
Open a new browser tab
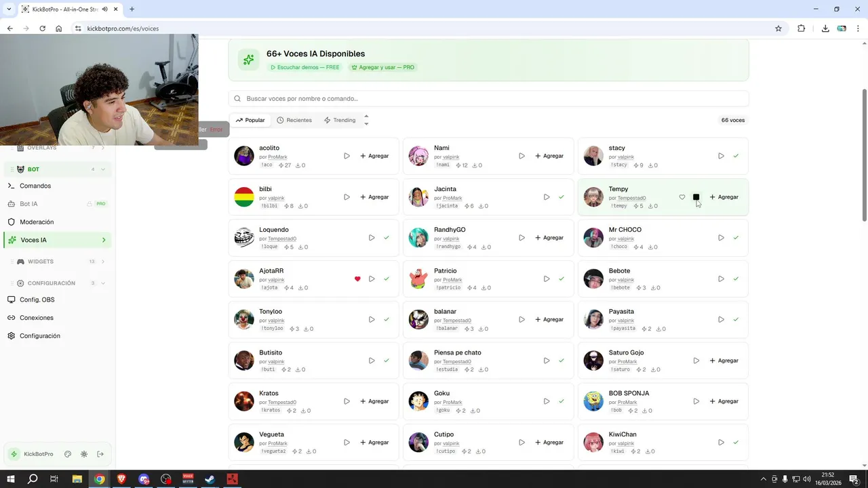point(132,9)
